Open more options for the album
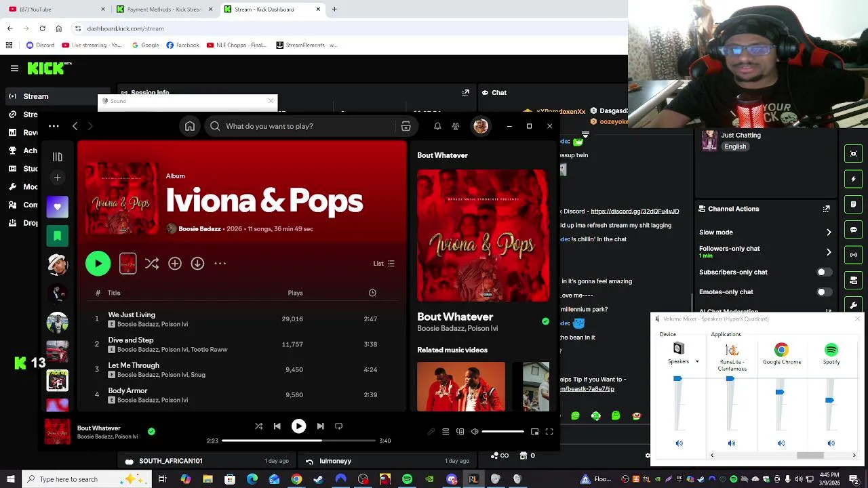 (220, 264)
